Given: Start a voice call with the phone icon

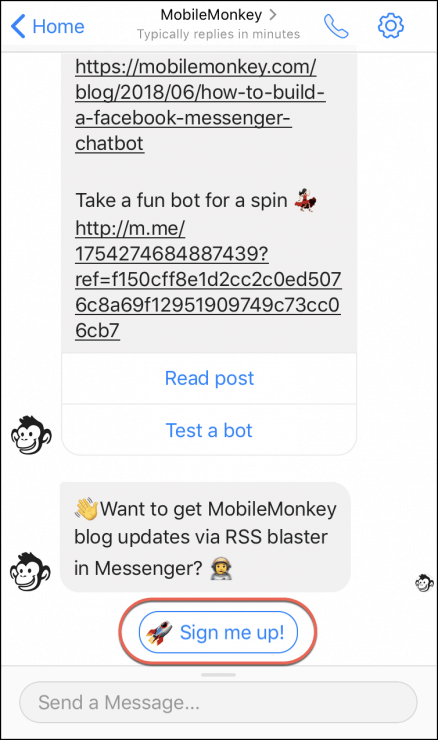Looking at the screenshot, I should 336,26.
